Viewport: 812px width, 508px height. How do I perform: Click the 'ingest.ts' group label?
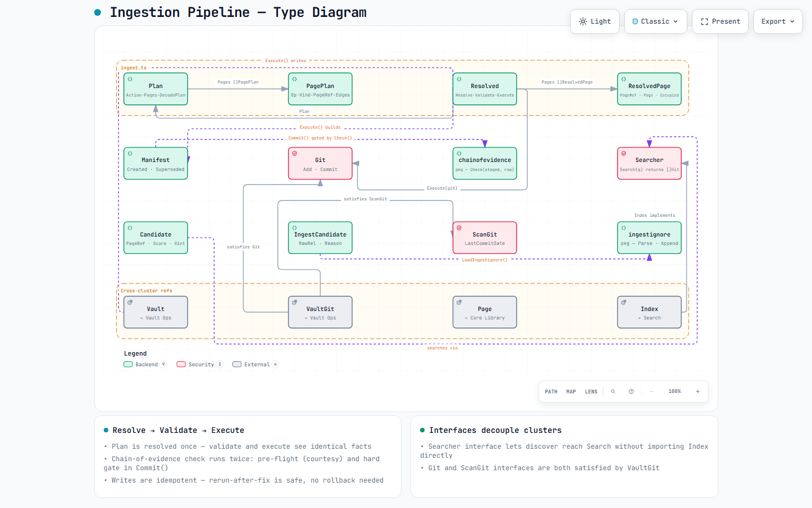tap(134, 68)
